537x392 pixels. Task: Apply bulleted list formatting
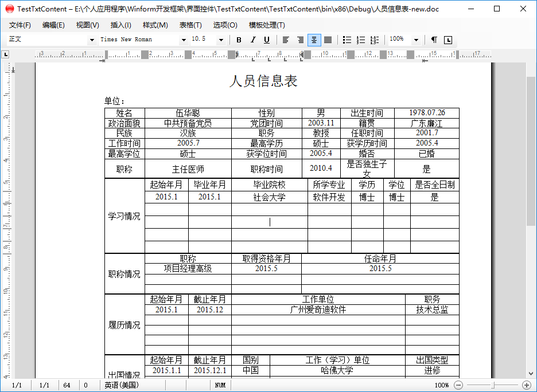pyautogui.click(x=347, y=40)
